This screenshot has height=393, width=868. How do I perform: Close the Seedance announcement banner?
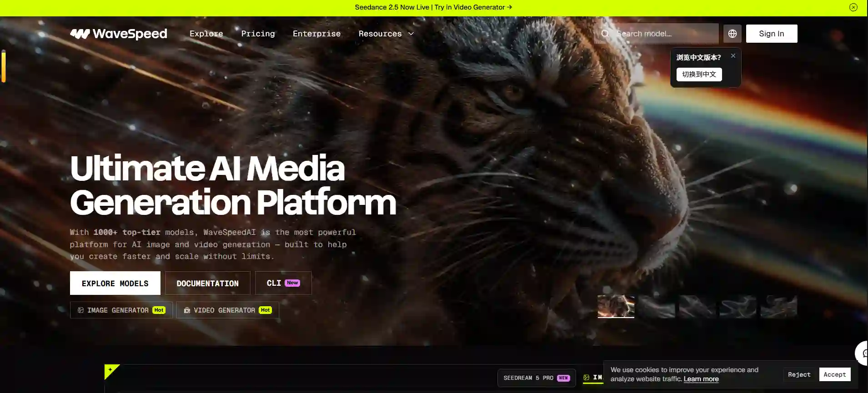click(x=853, y=7)
